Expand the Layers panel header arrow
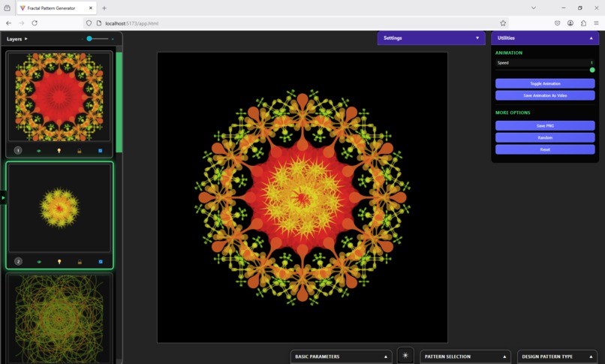Screen dimensions: 605x364 pos(26,38)
